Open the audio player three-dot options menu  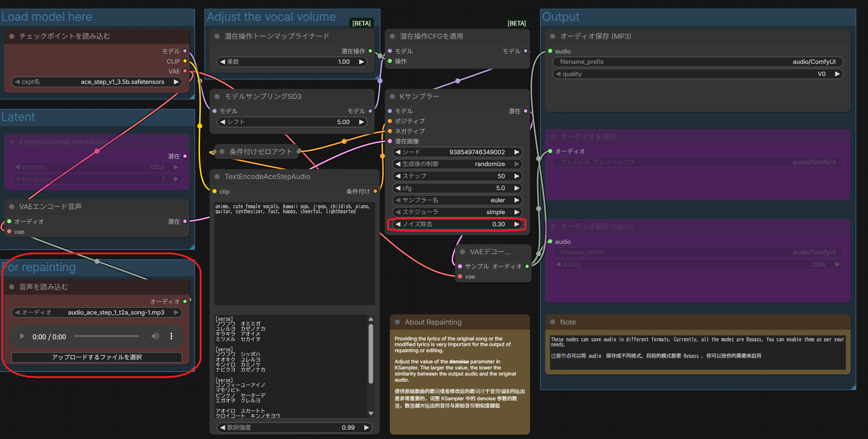[171, 336]
